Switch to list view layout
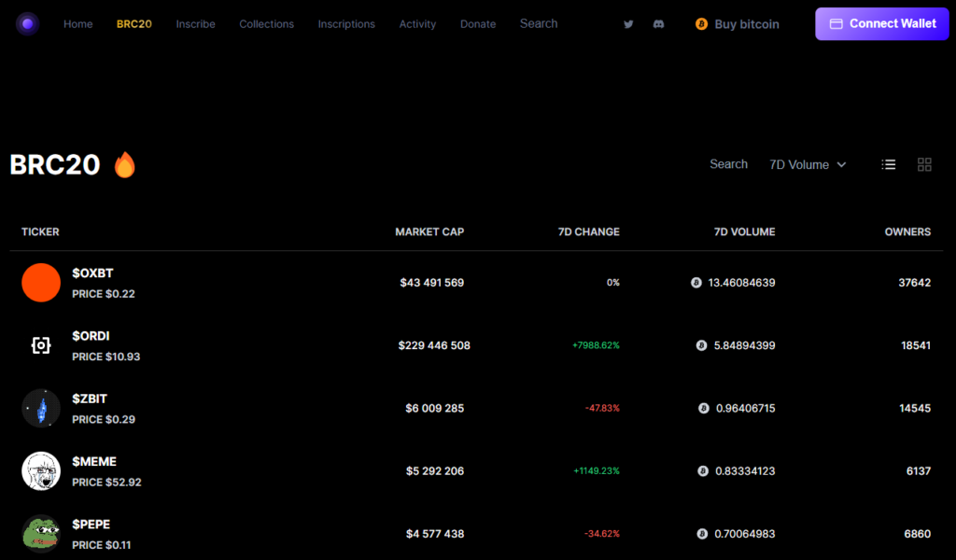Screen dimensions: 956x560 tap(888, 163)
